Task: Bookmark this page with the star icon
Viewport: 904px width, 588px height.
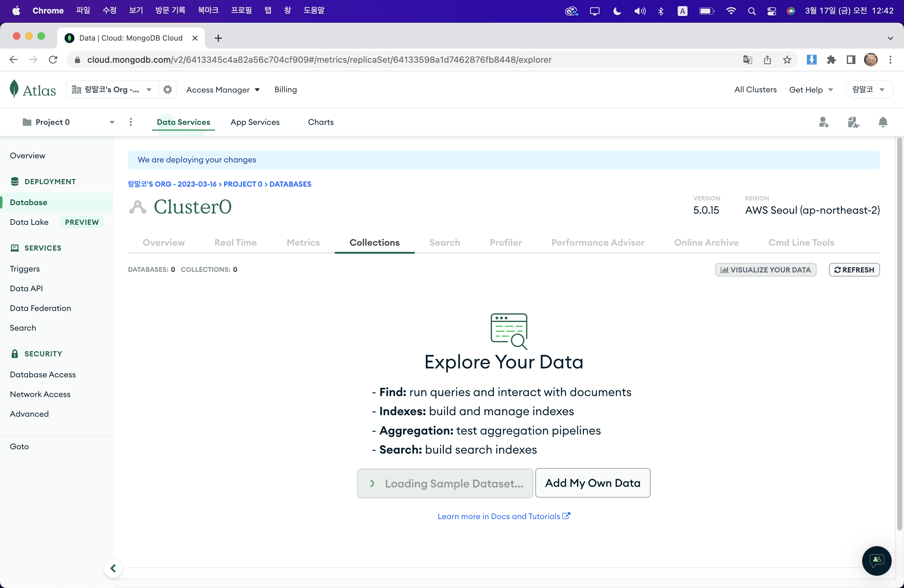Action: click(787, 60)
